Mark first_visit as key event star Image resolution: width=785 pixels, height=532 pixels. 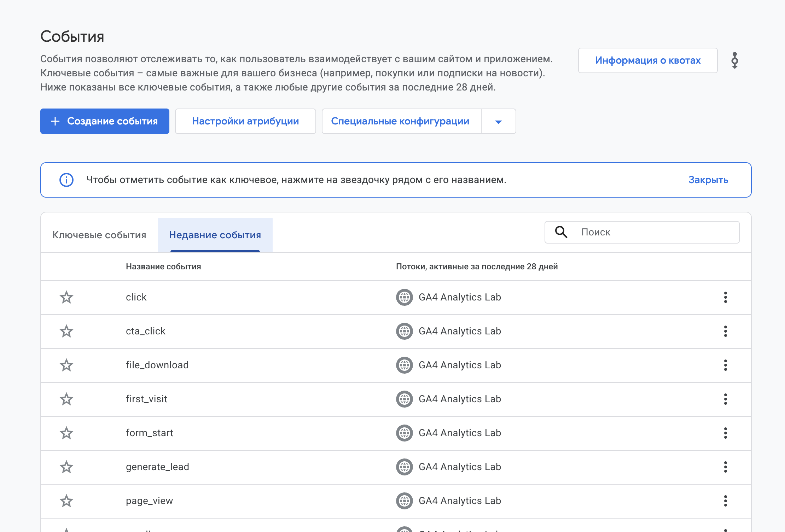(66, 399)
